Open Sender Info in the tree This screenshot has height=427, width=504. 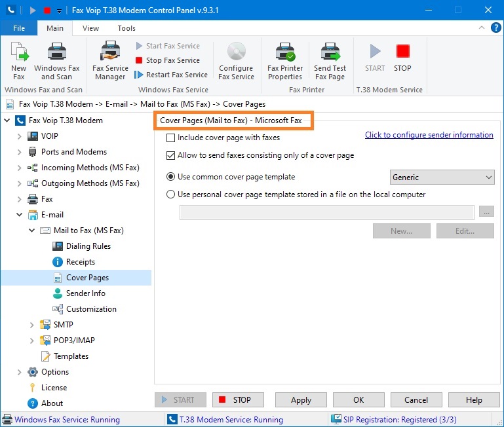85,293
